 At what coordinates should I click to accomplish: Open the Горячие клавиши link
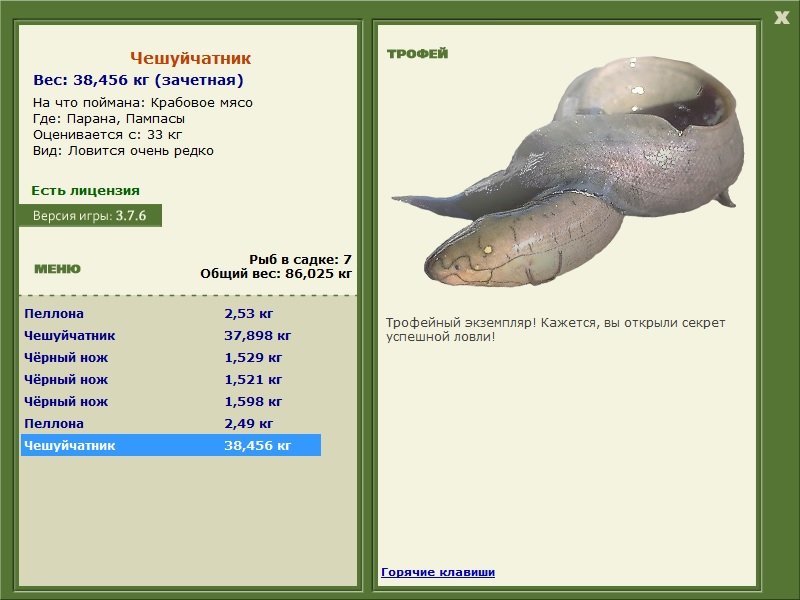point(438,572)
